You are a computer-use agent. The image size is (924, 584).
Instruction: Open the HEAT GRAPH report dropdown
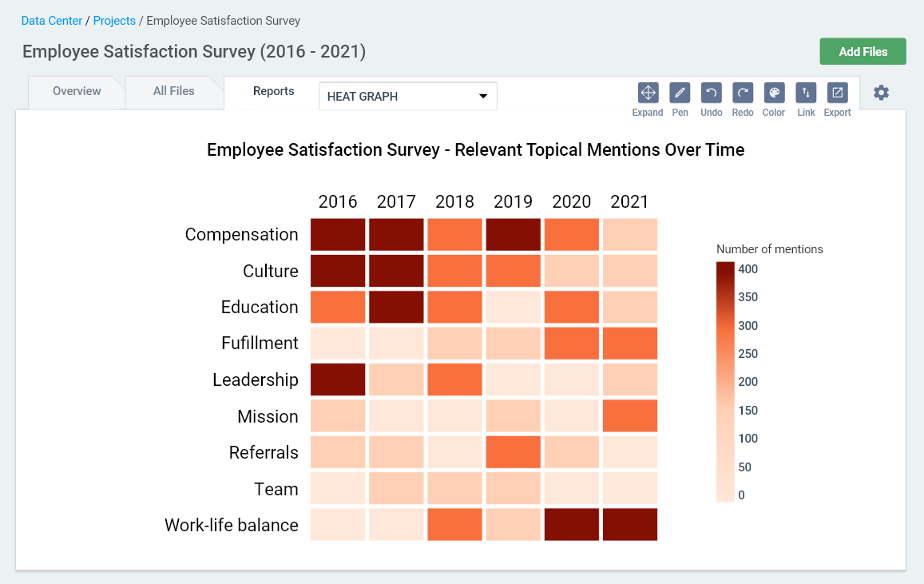point(407,96)
